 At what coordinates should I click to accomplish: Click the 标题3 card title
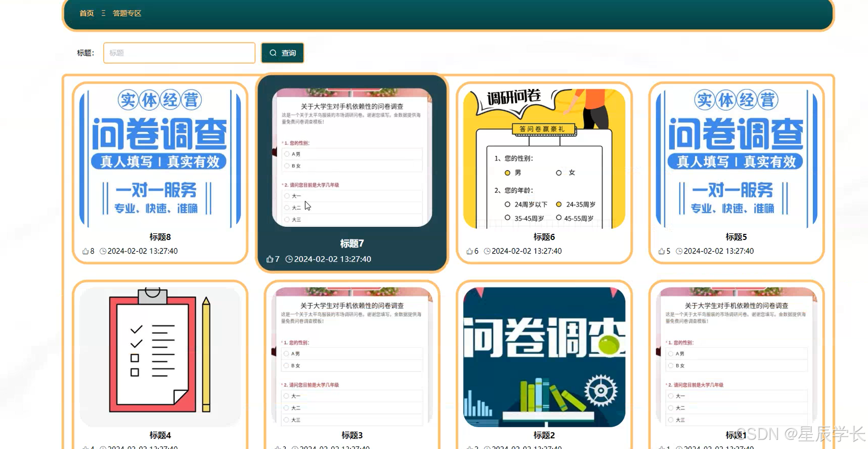click(x=352, y=435)
